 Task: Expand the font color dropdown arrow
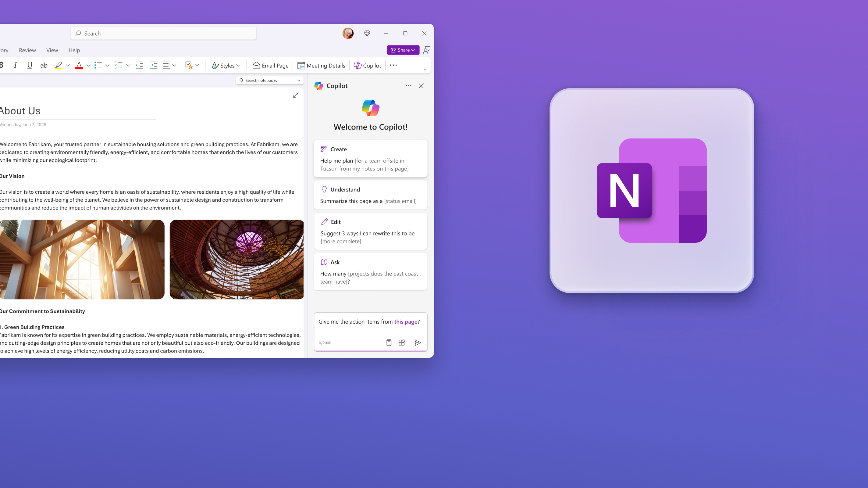pyautogui.click(x=88, y=65)
